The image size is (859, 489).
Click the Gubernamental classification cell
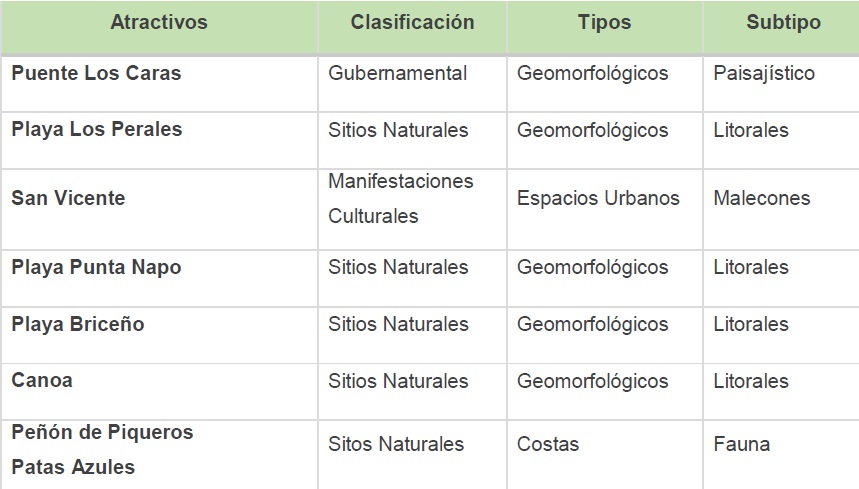[x=397, y=73]
